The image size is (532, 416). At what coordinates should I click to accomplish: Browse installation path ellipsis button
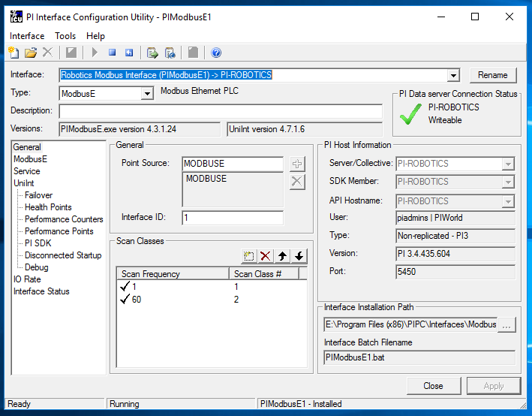pyautogui.click(x=506, y=324)
